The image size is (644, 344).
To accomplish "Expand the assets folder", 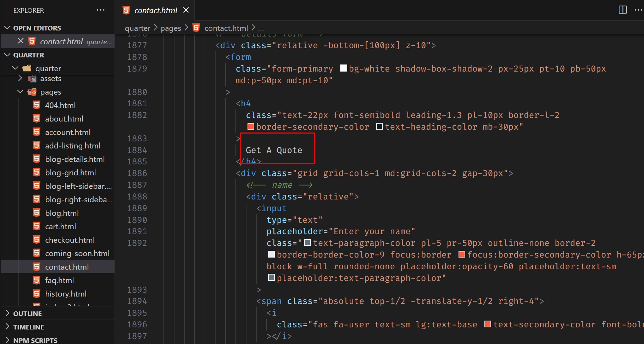I will click(x=20, y=79).
